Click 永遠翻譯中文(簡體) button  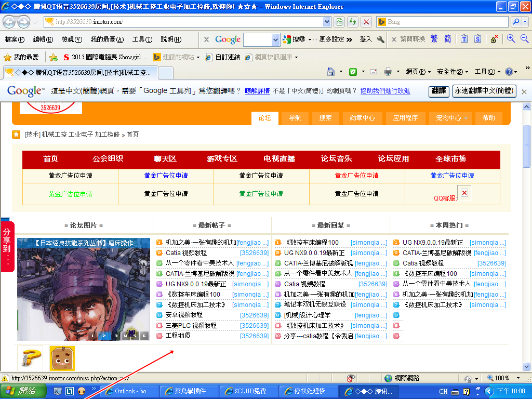coord(484,91)
